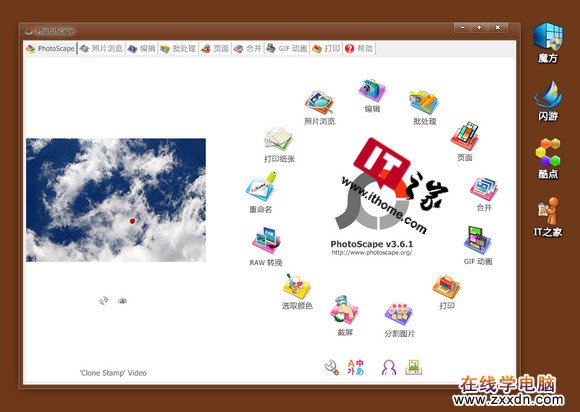Screen dimensions: 580x412
Task: Switch to the 打印 tab
Action: point(326,48)
